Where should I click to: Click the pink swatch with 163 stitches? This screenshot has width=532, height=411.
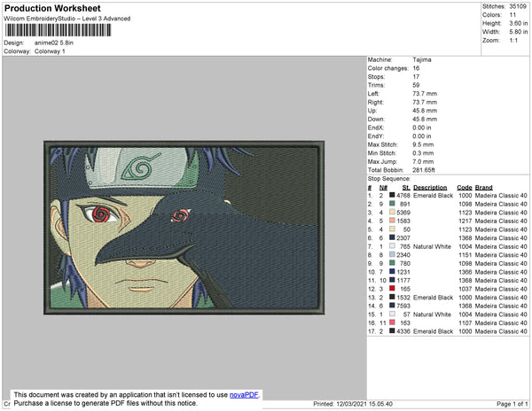pos(392,322)
